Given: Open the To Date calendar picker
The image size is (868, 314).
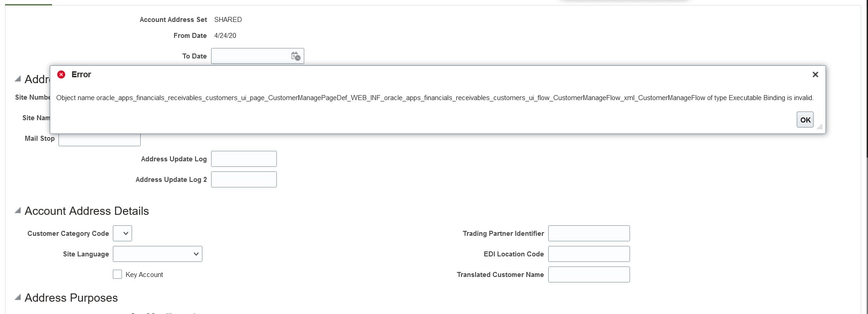Looking at the screenshot, I should tap(296, 56).
